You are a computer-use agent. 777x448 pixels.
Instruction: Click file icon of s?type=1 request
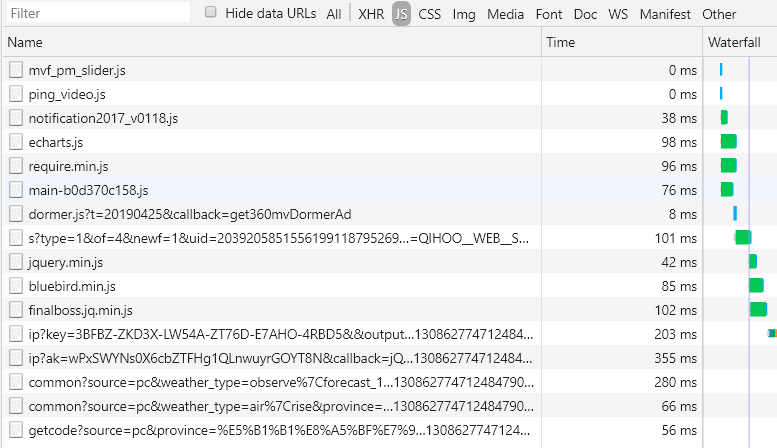[16, 238]
